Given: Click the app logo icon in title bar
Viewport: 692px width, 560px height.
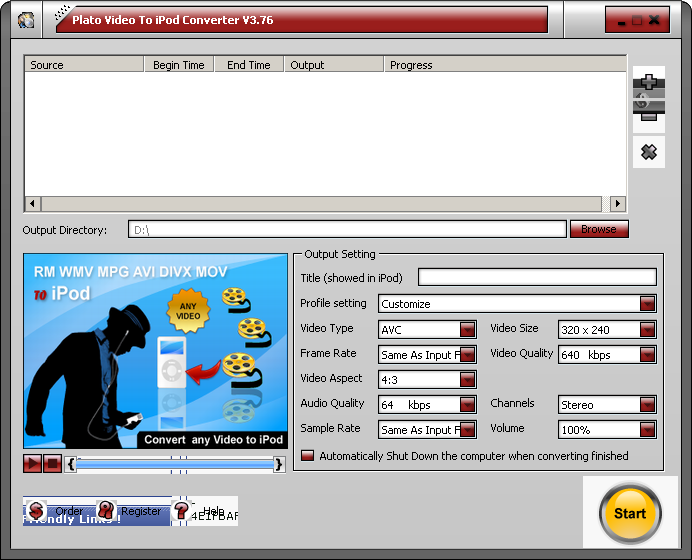Looking at the screenshot, I should pyautogui.click(x=26, y=20).
